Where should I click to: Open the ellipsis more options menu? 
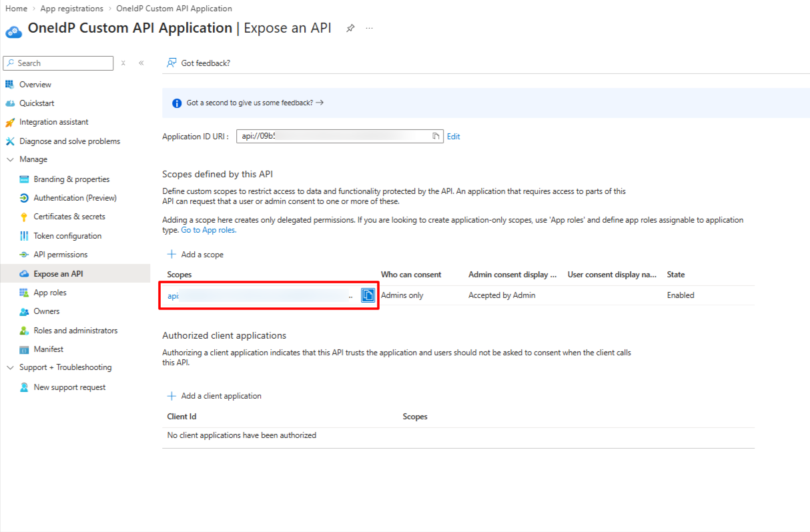tap(369, 29)
